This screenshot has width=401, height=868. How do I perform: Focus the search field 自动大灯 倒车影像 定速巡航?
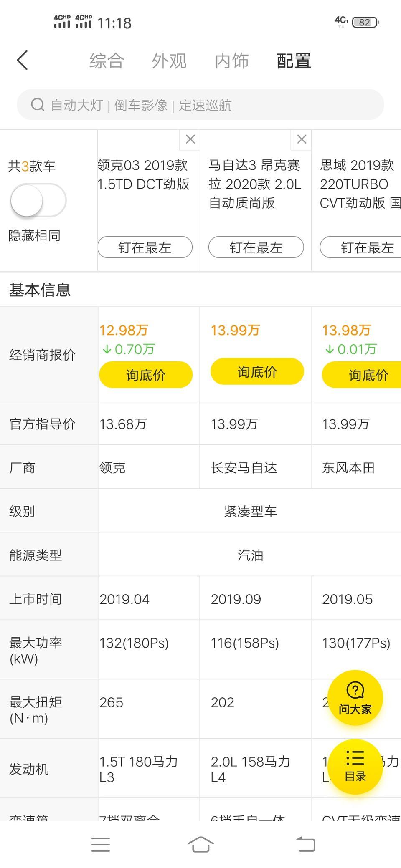(x=200, y=105)
